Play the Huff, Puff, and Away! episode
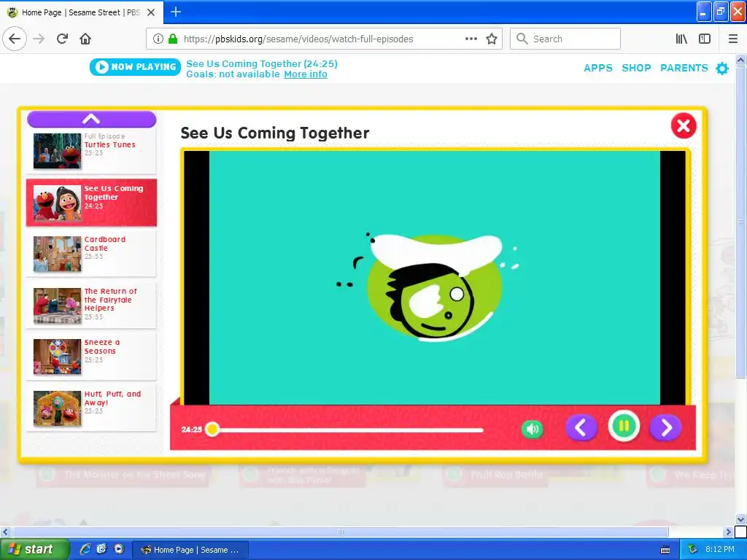The width and height of the screenshot is (747, 560). 91,408
